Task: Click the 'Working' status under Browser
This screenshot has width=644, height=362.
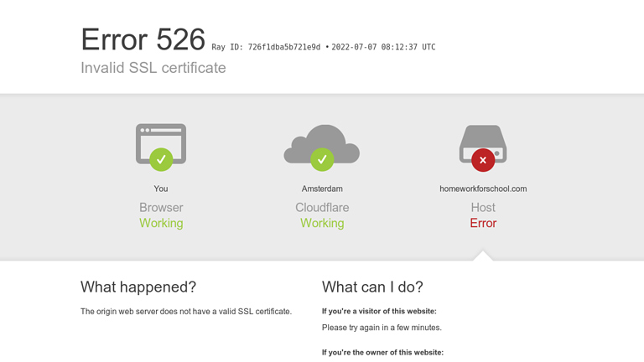Action: [161, 223]
